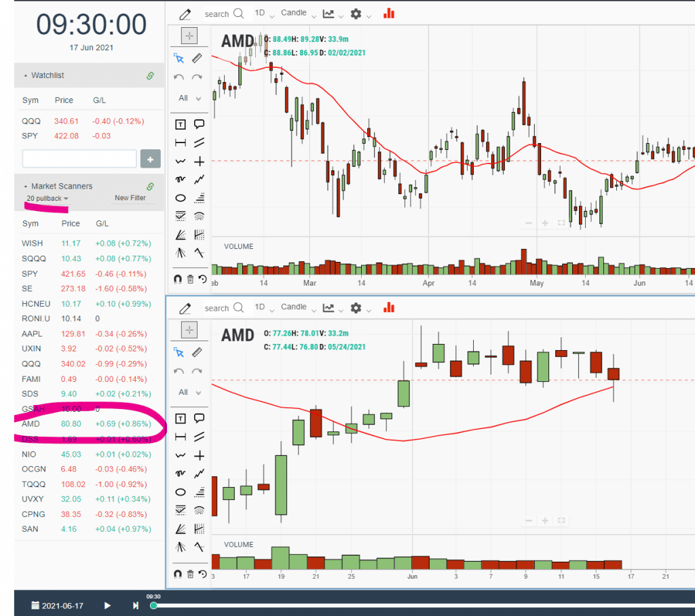
Task: Open the 1D timeframe dropdown
Action: click(x=264, y=13)
